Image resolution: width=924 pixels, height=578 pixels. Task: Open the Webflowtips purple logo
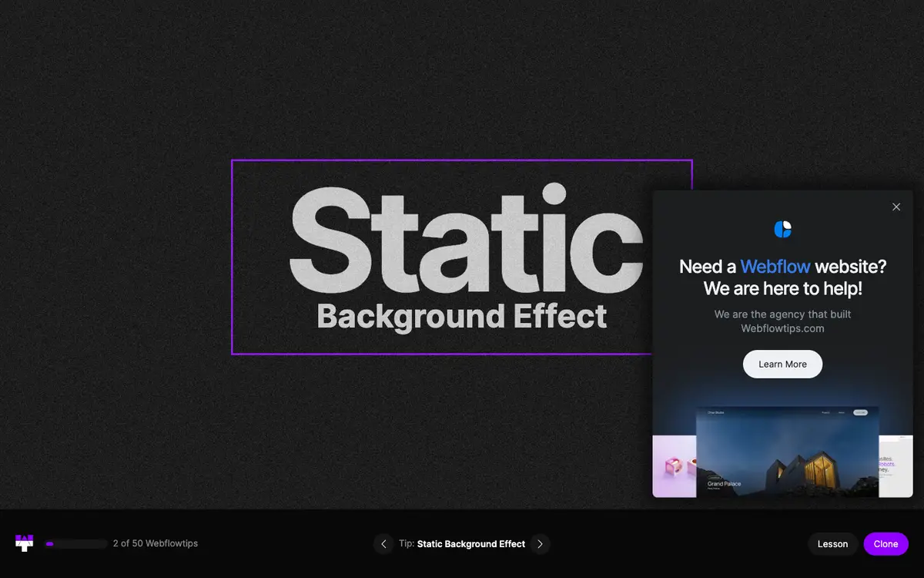(x=25, y=543)
